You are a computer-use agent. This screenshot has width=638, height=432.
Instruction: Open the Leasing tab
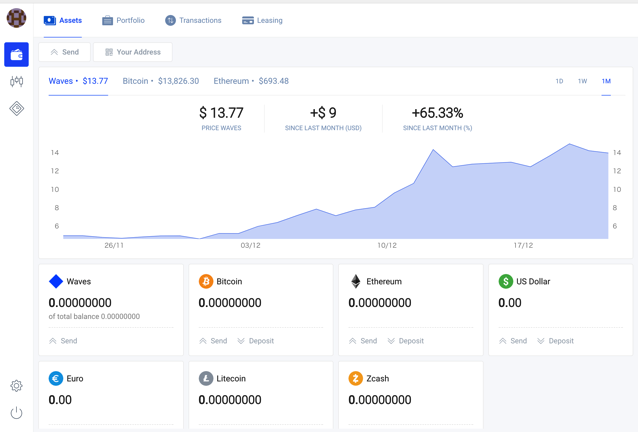(x=262, y=20)
